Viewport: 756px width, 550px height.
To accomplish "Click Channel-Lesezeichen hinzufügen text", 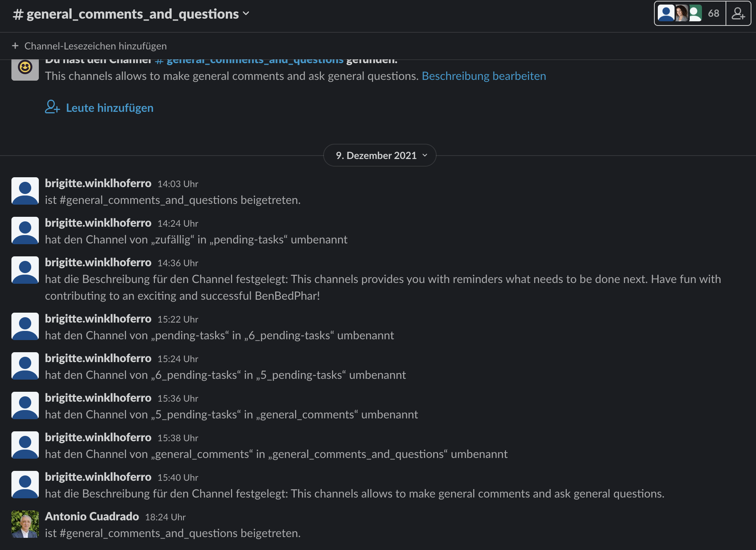I will (x=95, y=46).
